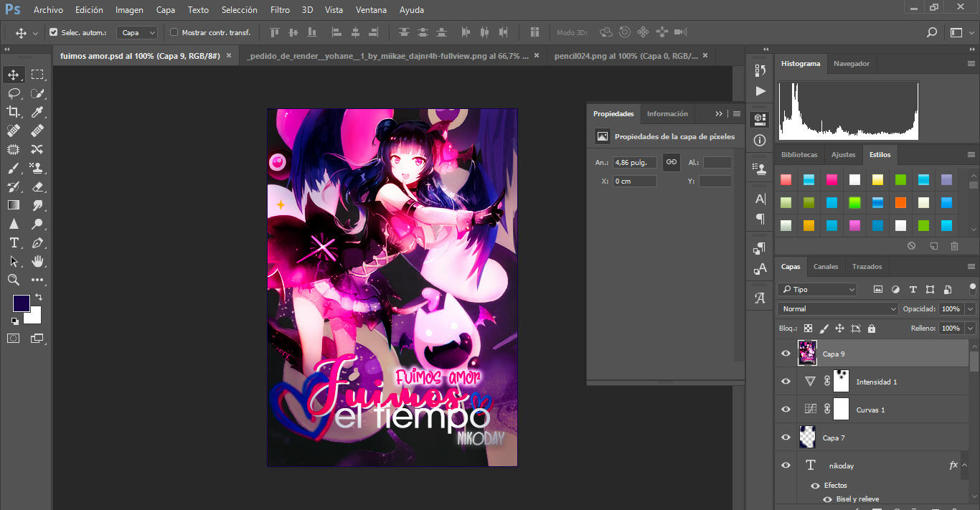Click the lock all padlock icon
Image resolution: width=980 pixels, height=510 pixels.
(x=871, y=329)
